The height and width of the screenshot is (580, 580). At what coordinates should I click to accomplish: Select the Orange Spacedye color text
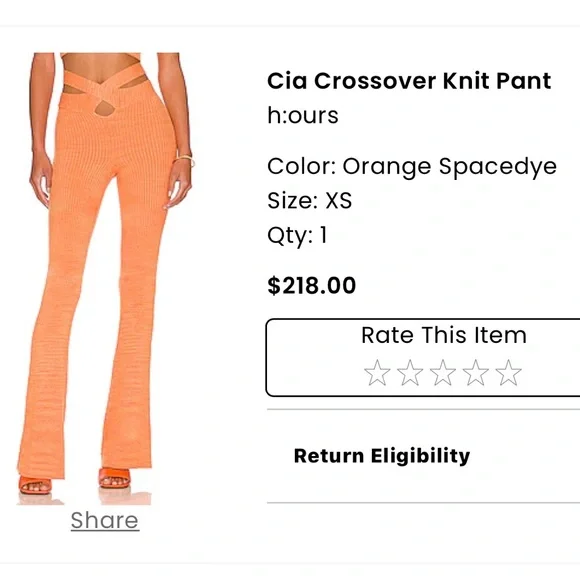pos(449,167)
